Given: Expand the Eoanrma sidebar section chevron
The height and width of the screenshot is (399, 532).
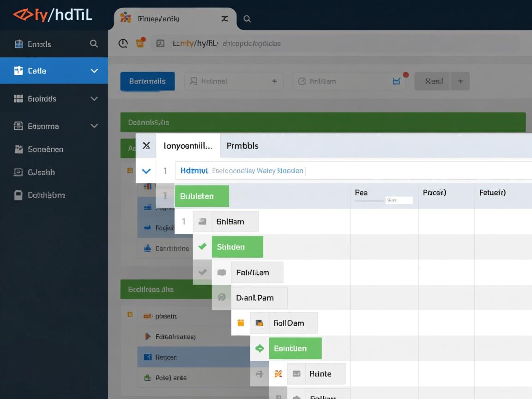Looking at the screenshot, I should [x=94, y=126].
